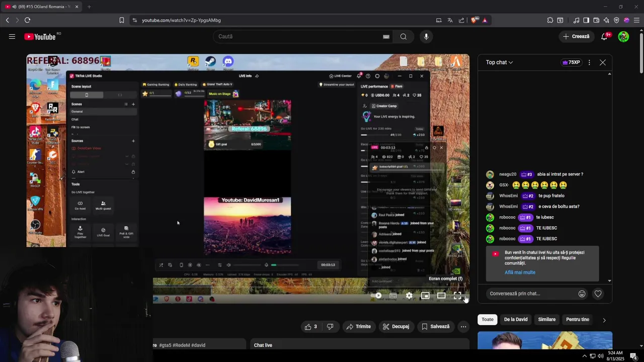Open Brave Leo AI assistant icon
The width and height of the screenshot is (644, 362).
click(x=606, y=20)
